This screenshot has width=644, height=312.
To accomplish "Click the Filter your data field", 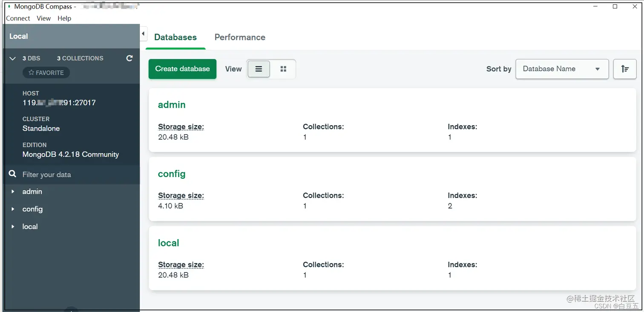I will click(x=72, y=175).
